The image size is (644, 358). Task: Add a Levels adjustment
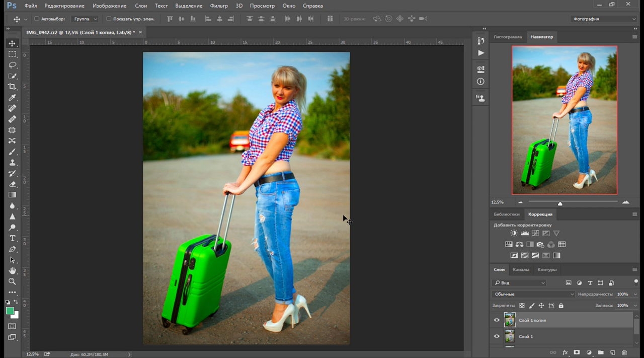point(524,233)
